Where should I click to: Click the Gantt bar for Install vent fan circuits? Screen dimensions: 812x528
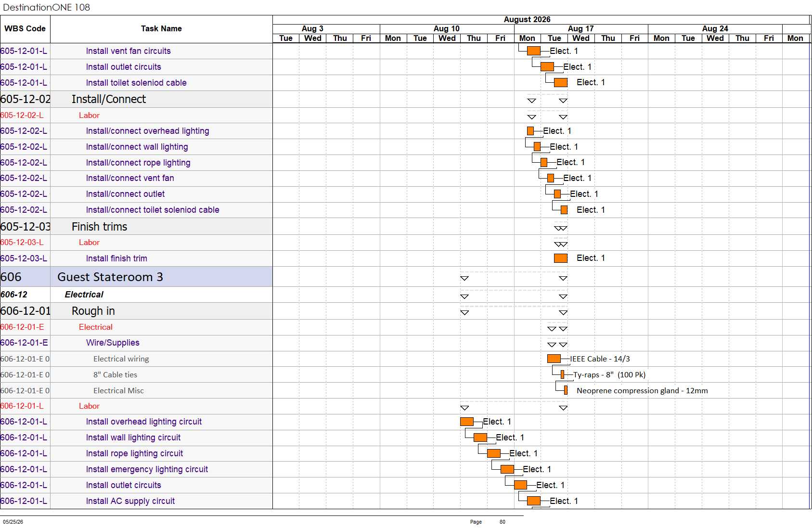point(534,51)
